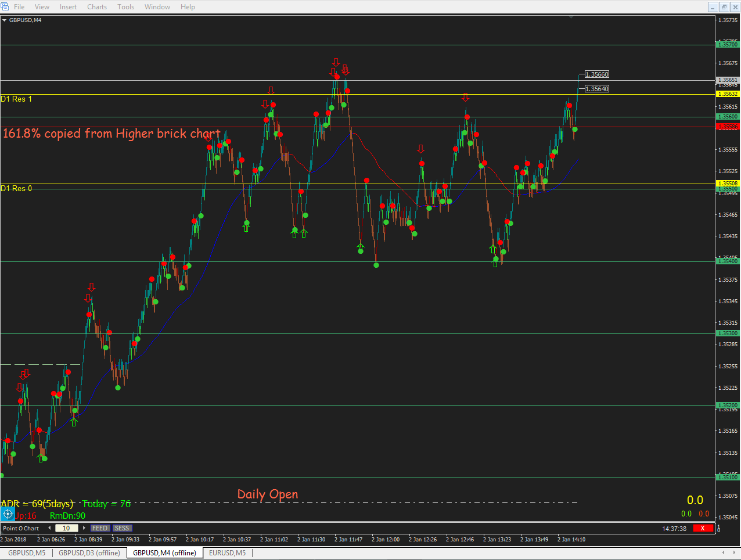The height and width of the screenshot is (560, 741).
Task: Click the 2 Jan 14:10 time axis label
Action: [571, 540]
